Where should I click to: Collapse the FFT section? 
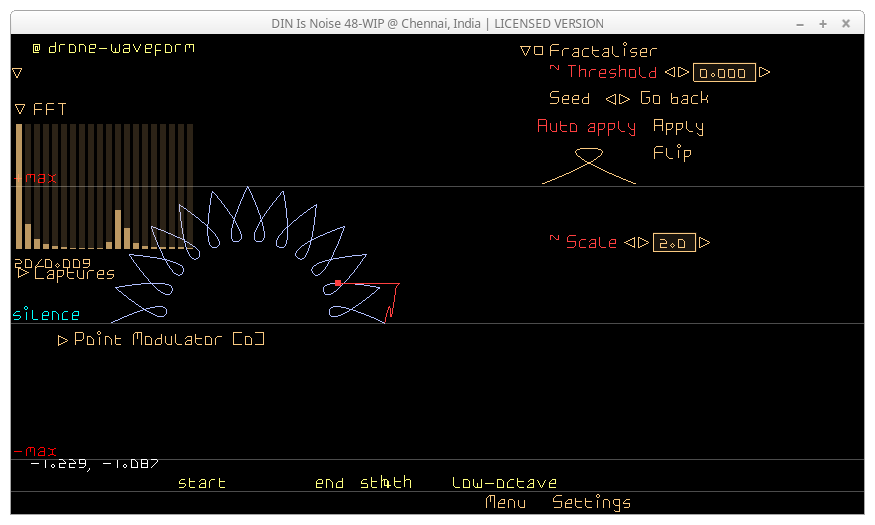click(20, 109)
